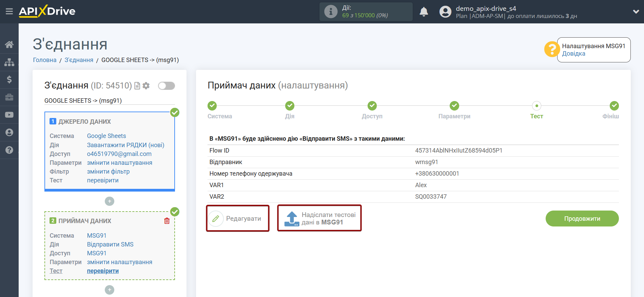
Task: Click змінити фільтр link
Action: 108,172
